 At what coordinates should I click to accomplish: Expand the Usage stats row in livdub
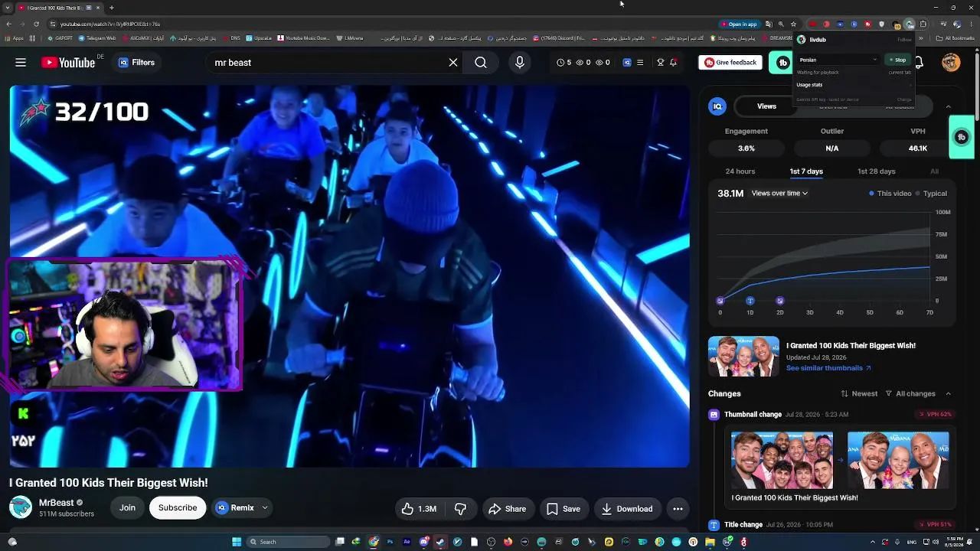click(x=854, y=85)
